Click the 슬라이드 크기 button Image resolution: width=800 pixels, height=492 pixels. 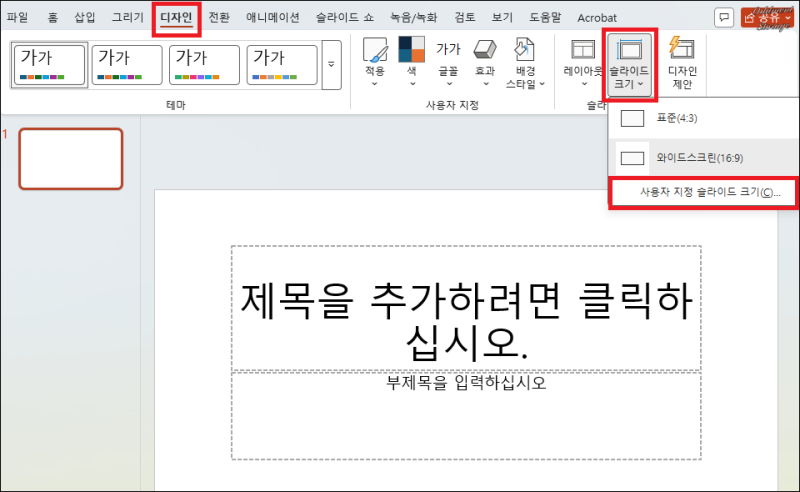[x=630, y=64]
